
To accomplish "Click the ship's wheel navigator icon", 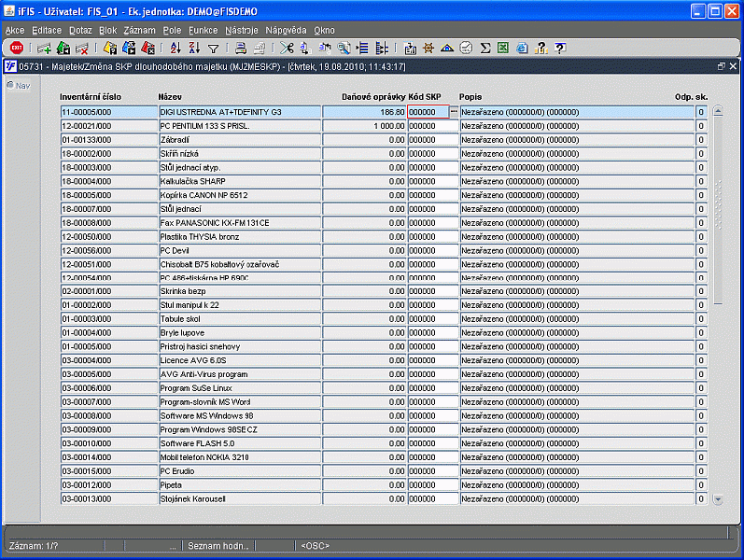I will point(428,48).
